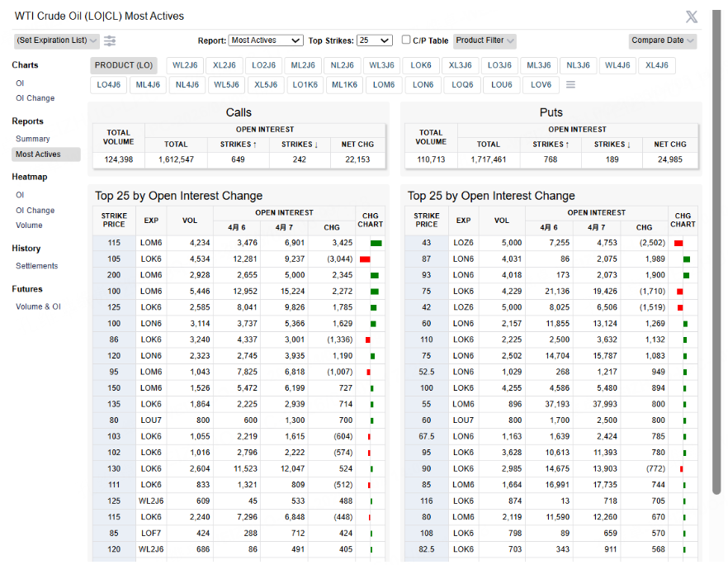Select calls row strike 80 LOU7
Screen dimensions: 728x565
239,420
